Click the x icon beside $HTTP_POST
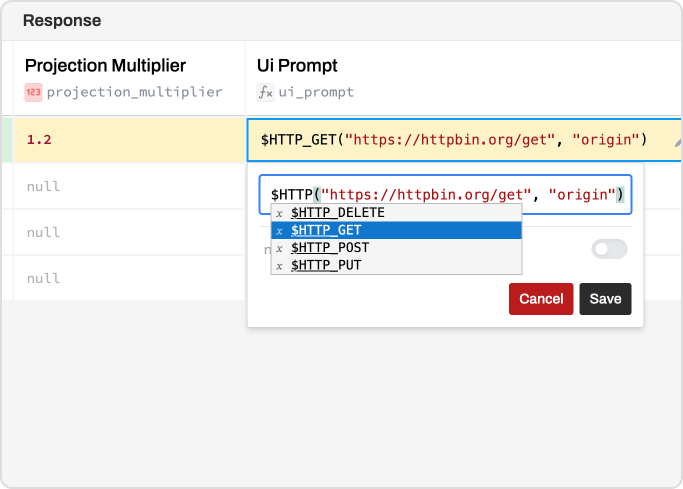This screenshot has height=489, width=683. [x=279, y=248]
